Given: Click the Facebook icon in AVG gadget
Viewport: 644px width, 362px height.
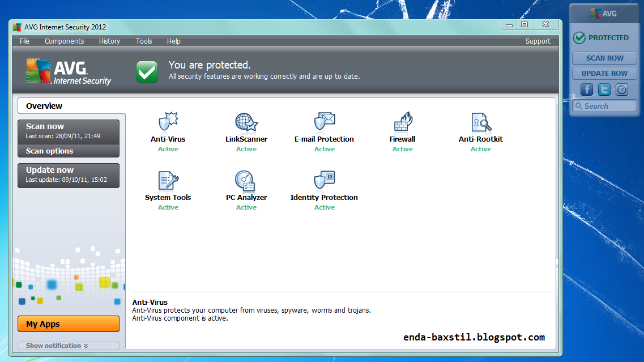Looking at the screenshot, I should [x=586, y=89].
